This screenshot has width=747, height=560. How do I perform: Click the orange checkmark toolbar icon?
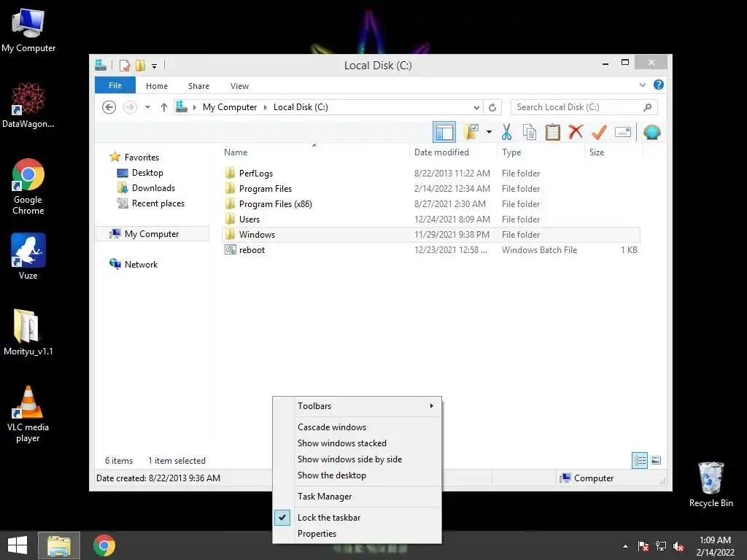click(x=599, y=132)
